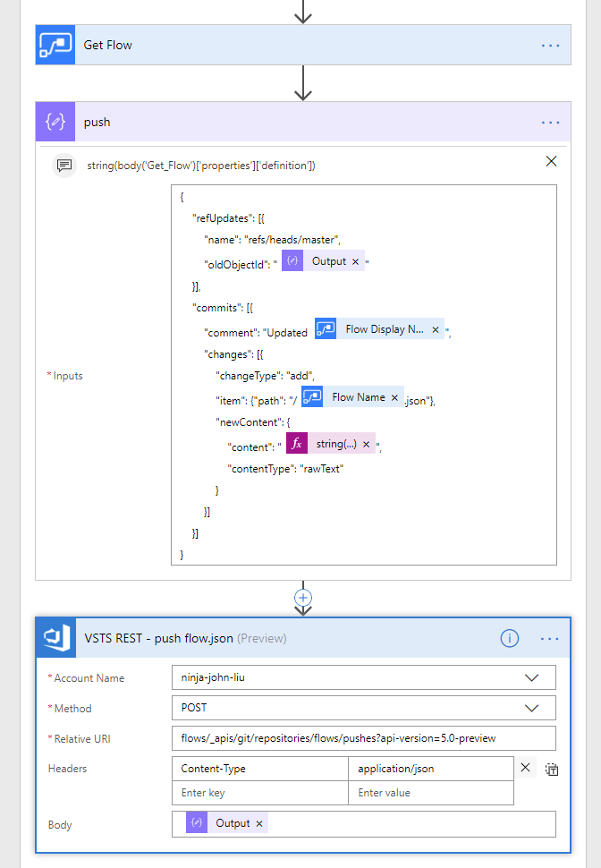
Task: Insert a new step with plus button
Action: click(x=303, y=597)
